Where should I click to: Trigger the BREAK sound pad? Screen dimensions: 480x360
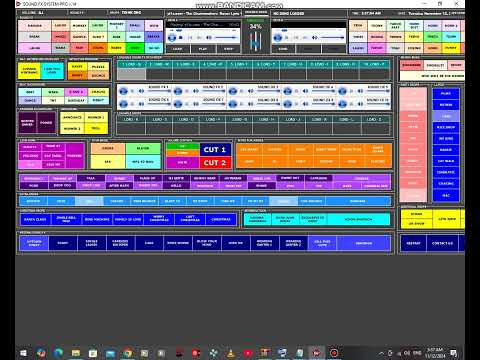point(35,37)
